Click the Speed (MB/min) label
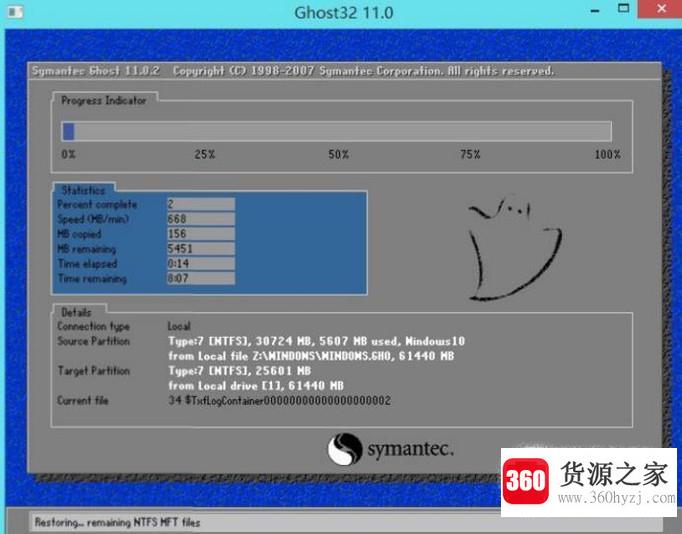Image resolution: width=682 pixels, height=534 pixels. (x=93, y=219)
